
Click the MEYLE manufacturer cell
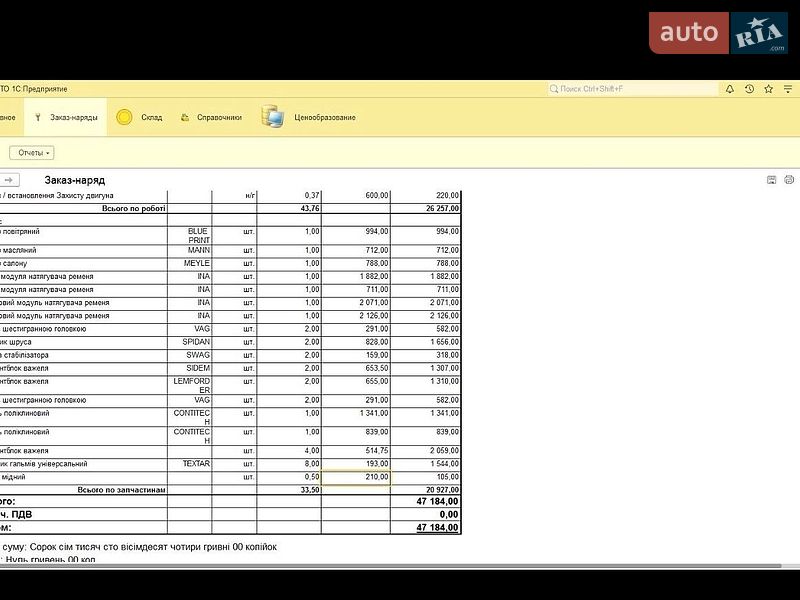189,264
